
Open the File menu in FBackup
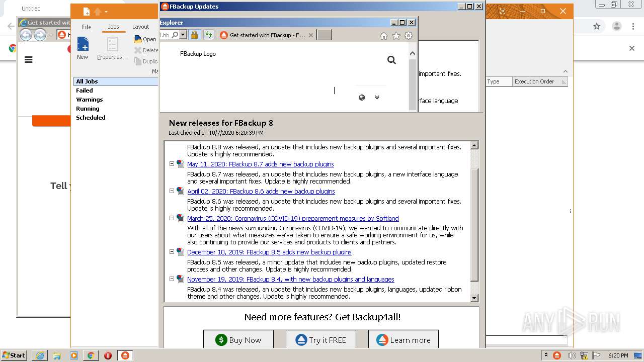pos(87,27)
